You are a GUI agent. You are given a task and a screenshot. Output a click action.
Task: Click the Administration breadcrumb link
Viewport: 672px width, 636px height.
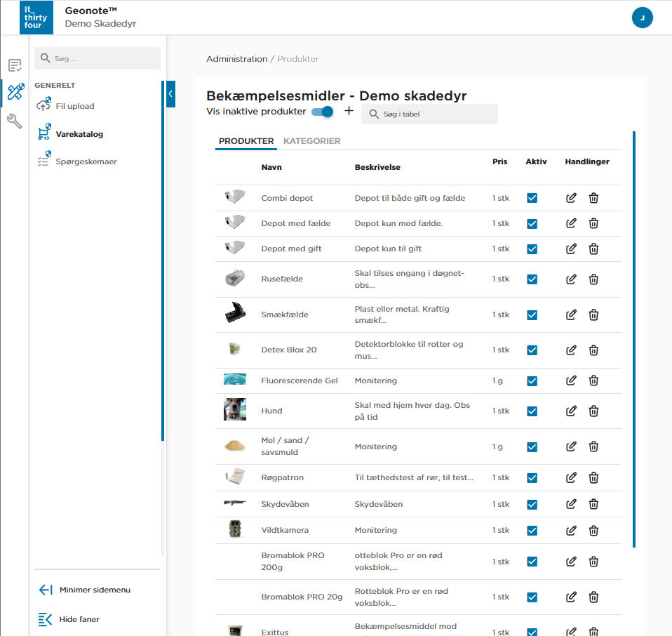(x=236, y=59)
